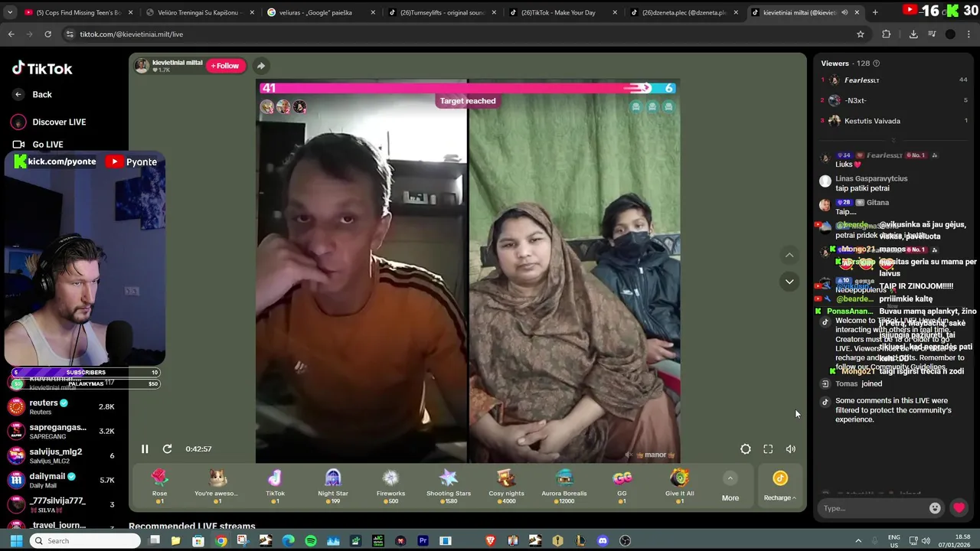Screen dimensions: 980x551
Task: Open the Recharge coins menu
Action: [779, 487]
